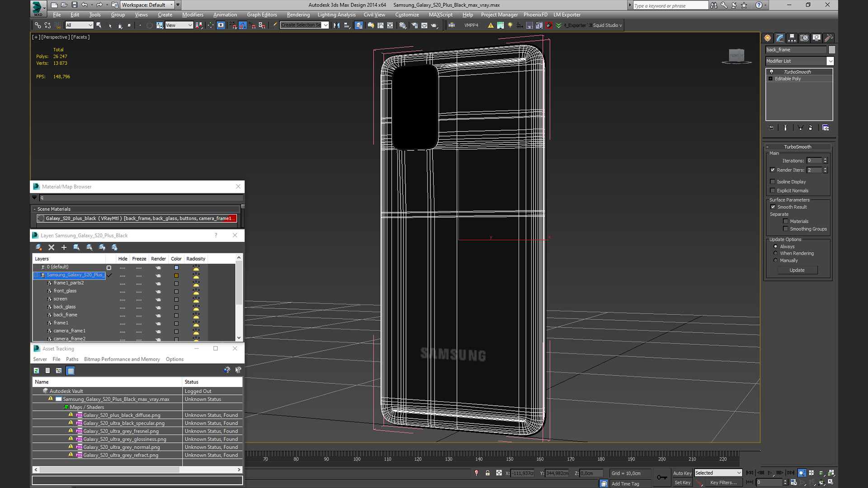Image resolution: width=868 pixels, height=488 pixels.
Task: Toggle the TurboSmooth modifier lightbulb visibility
Action: click(772, 72)
